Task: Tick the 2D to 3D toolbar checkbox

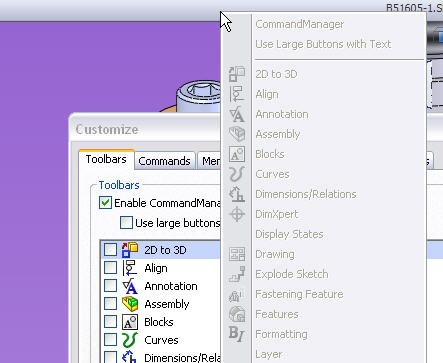Action: (110, 250)
